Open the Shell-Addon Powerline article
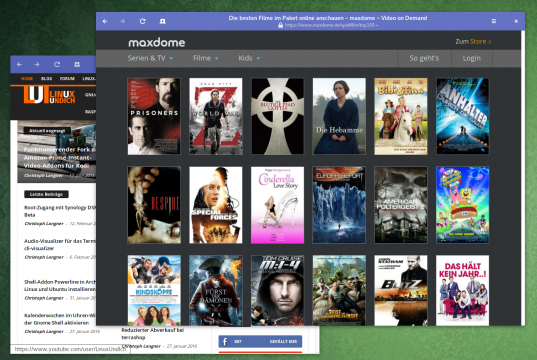Viewport: 537px width, 360px height. point(60,285)
